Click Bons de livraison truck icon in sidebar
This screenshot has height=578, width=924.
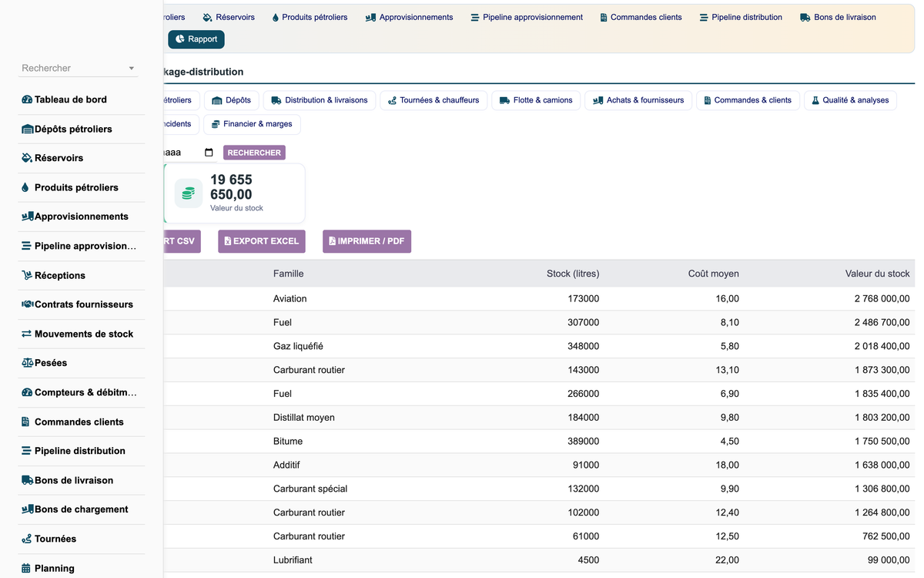28,480
